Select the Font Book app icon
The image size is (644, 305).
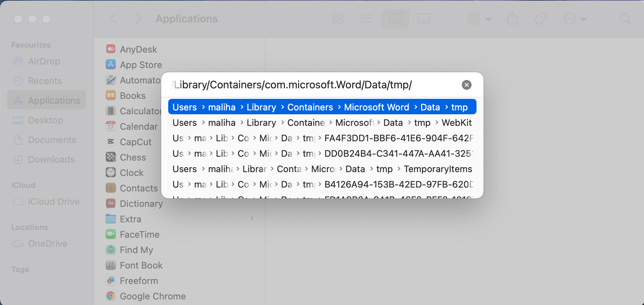pyautogui.click(x=111, y=265)
